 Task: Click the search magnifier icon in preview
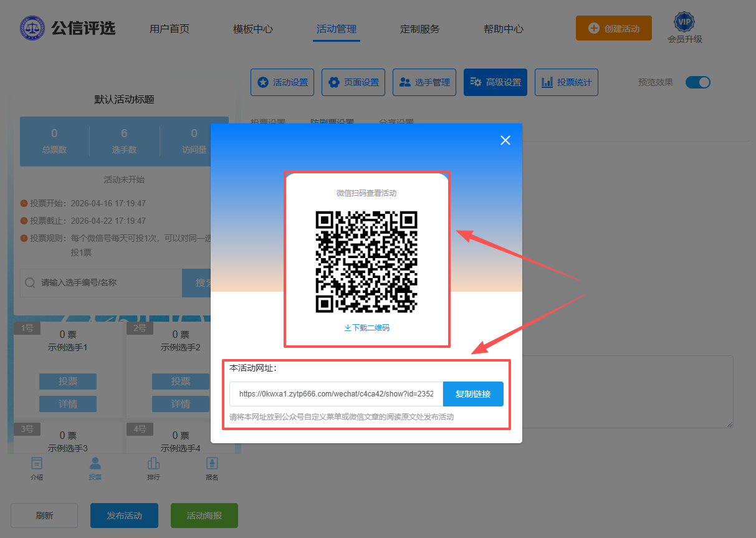30,283
